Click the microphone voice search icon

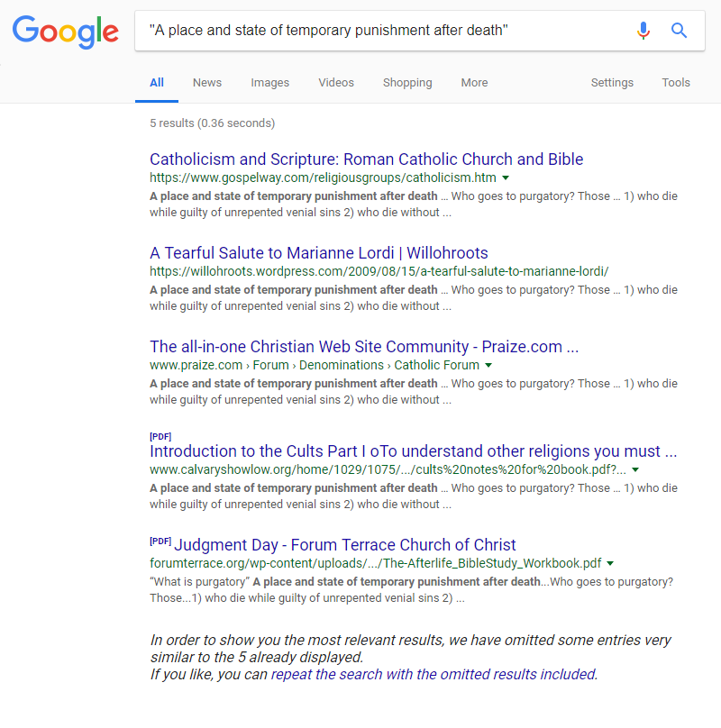click(x=643, y=32)
